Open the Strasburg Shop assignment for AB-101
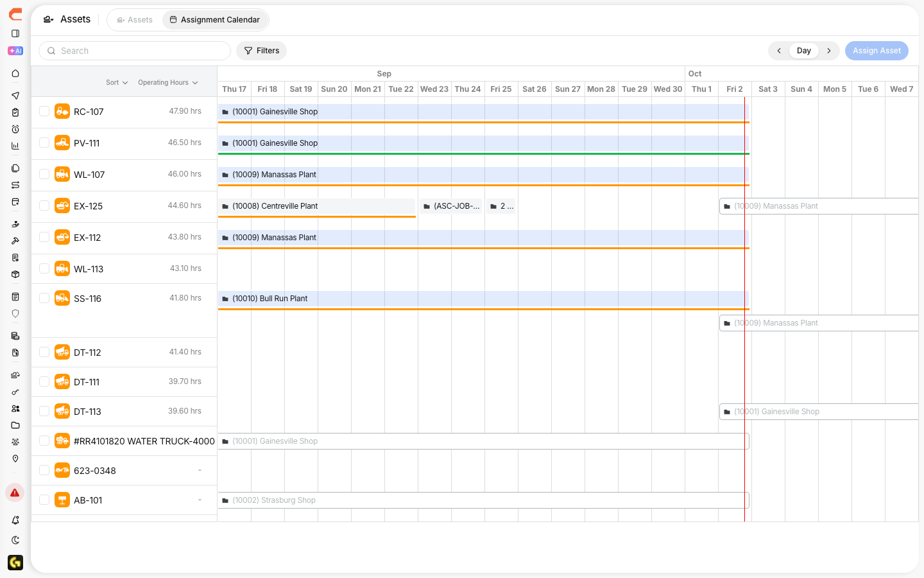 pyautogui.click(x=484, y=500)
